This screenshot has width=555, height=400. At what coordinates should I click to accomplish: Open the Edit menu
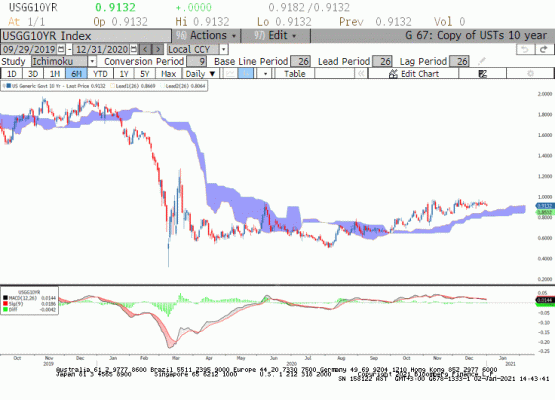coord(276,35)
